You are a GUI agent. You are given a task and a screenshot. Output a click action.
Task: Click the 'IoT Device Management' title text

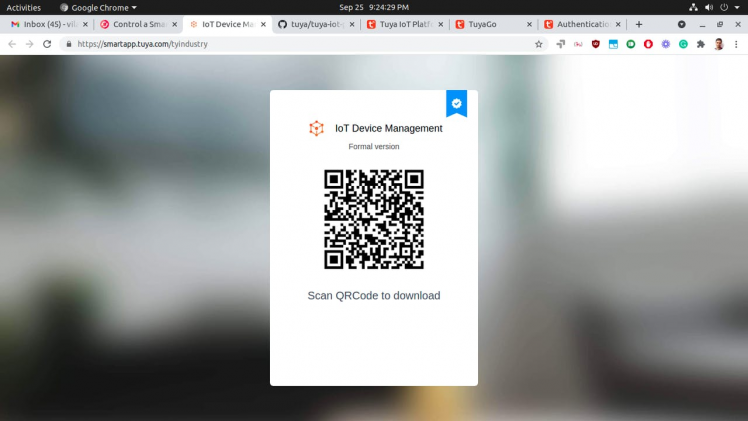(x=389, y=128)
